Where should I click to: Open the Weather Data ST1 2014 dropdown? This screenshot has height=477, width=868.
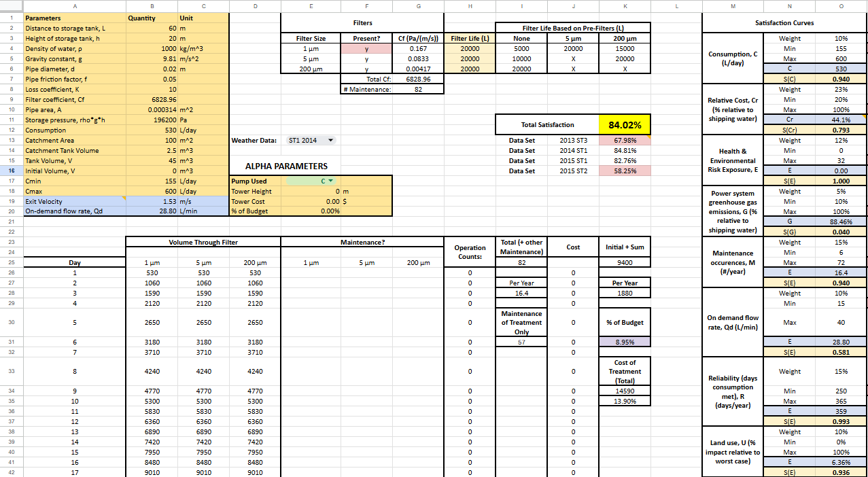coord(311,141)
